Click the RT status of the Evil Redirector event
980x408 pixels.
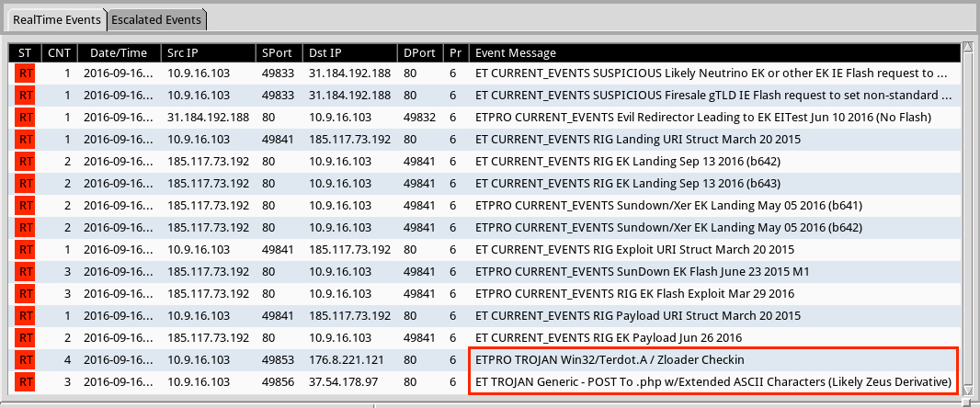[x=26, y=117]
